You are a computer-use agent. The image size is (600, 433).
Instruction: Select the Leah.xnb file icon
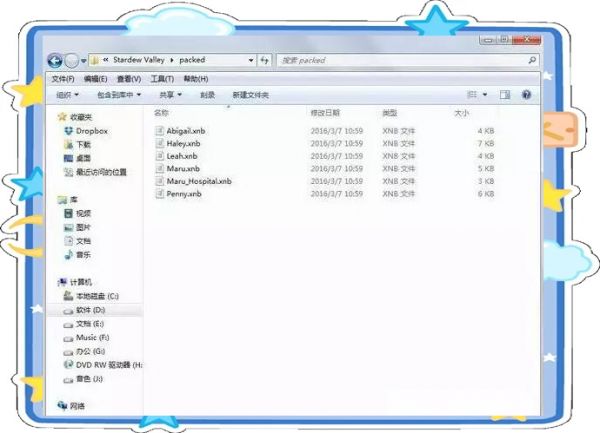point(160,156)
